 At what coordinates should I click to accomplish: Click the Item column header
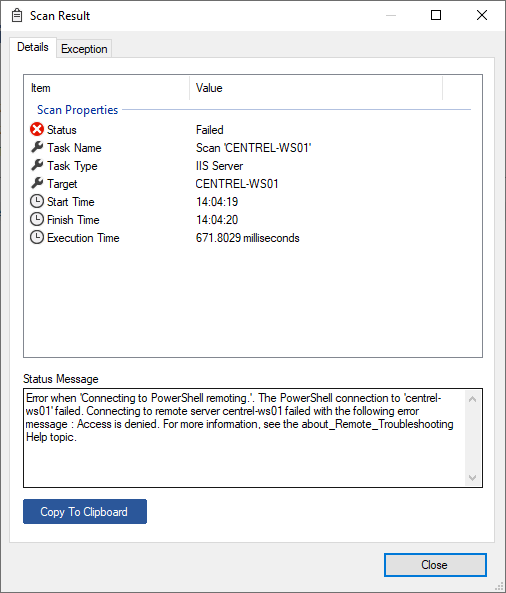(x=107, y=88)
